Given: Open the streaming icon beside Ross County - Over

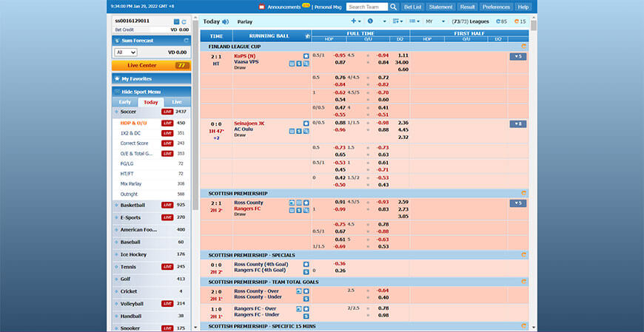Looking at the screenshot, I should pos(299,291).
